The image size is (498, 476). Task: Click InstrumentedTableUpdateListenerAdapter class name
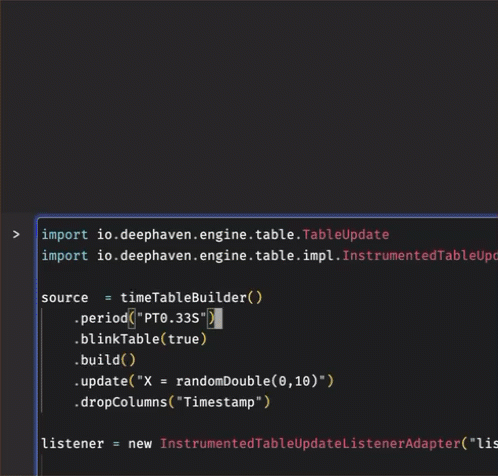point(310,444)
